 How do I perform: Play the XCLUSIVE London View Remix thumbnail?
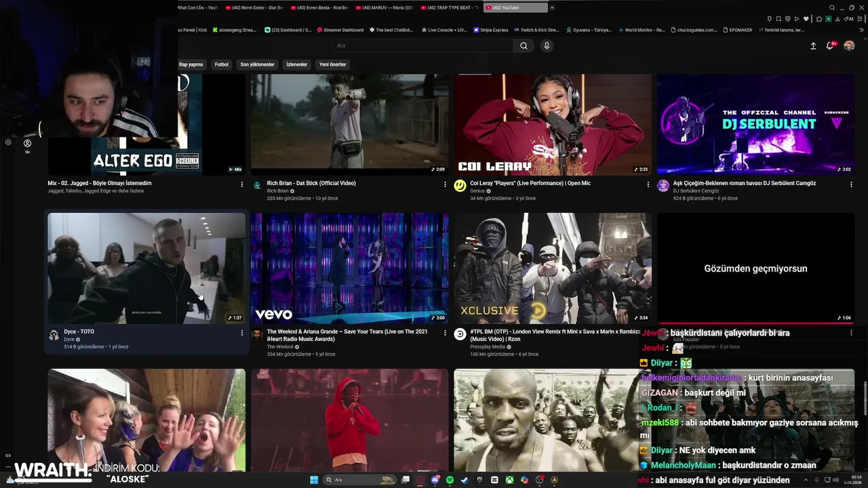(553, 268)
